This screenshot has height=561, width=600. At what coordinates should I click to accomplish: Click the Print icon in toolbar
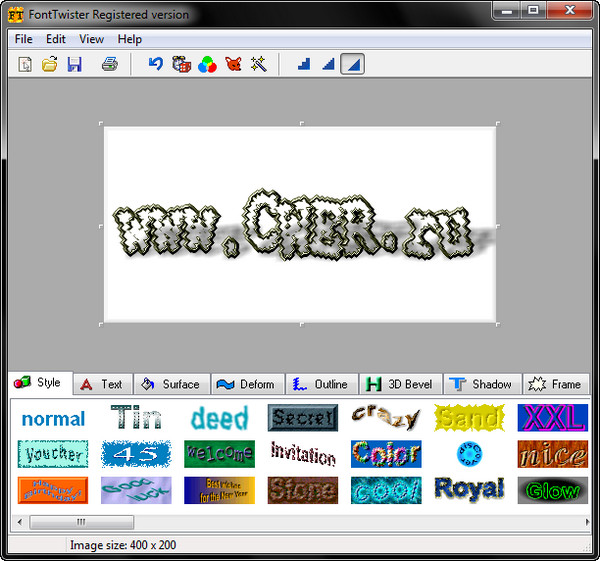click(x=109, y=64)
